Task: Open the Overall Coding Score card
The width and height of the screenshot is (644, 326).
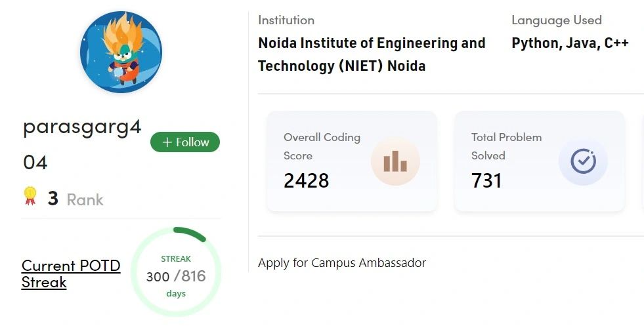Action: pos(352,161)
